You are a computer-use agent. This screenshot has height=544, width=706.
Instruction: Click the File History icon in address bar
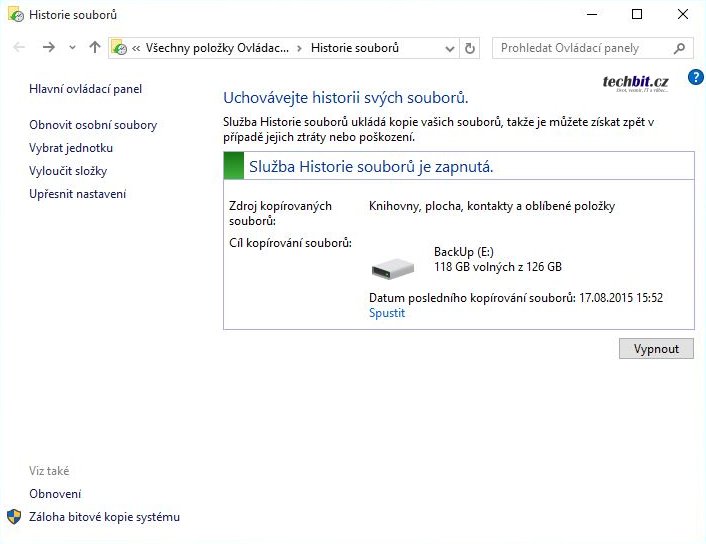coord(120,48)
